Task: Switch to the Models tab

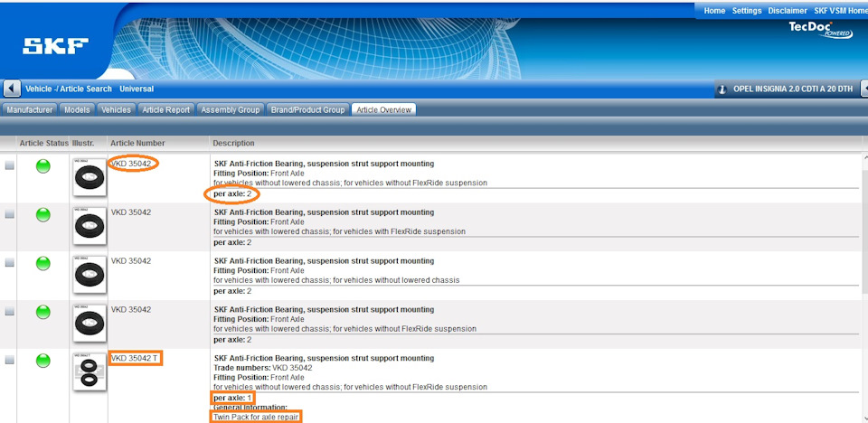Action: (x=77, y=109)
